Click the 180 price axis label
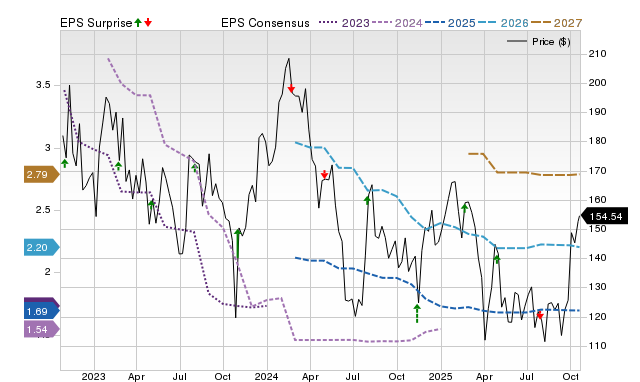The width and height of the screenshot is (640, 382). coord(597,141)
